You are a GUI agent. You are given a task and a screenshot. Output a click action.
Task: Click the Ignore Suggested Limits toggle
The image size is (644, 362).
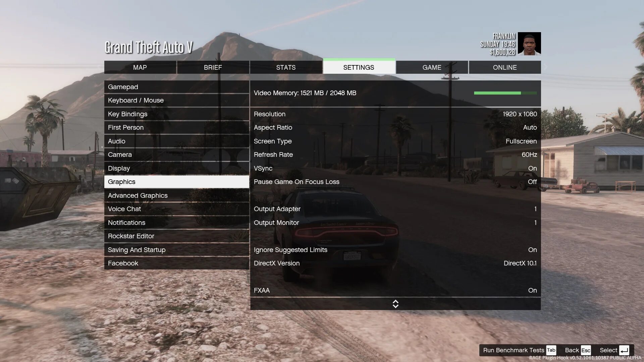coord(533,250)
